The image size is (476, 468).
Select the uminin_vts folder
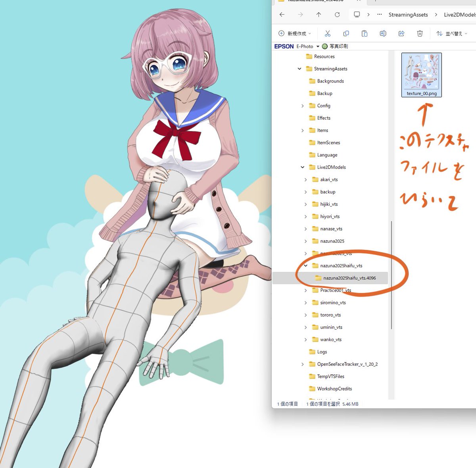pos(327,327)
